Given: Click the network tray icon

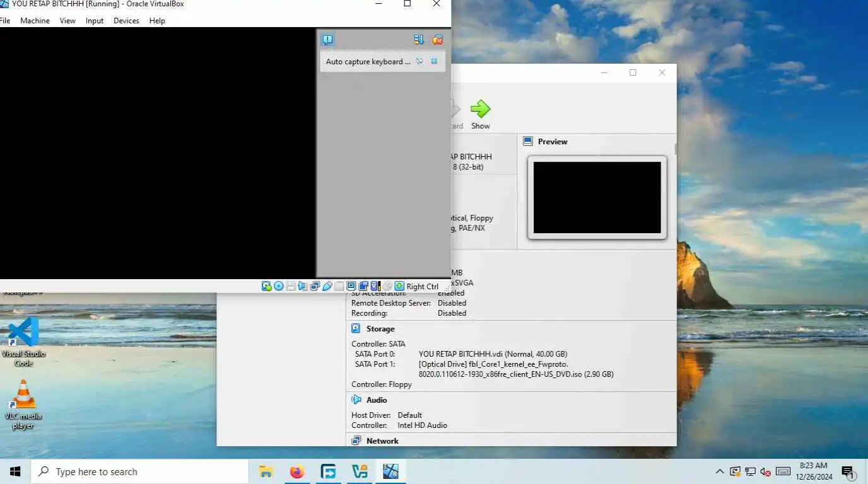Looking at the screenshot, I should click(x=751, y=471).
